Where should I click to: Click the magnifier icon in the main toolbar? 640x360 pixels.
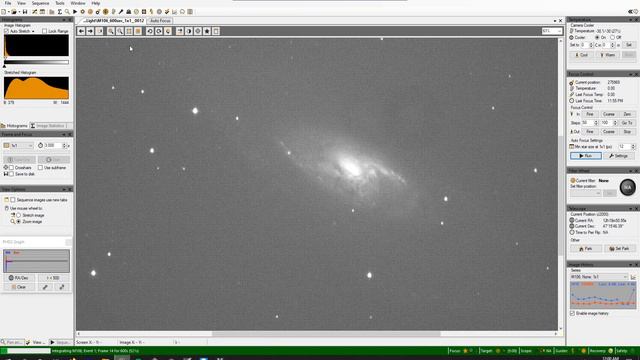click(67, 12)
